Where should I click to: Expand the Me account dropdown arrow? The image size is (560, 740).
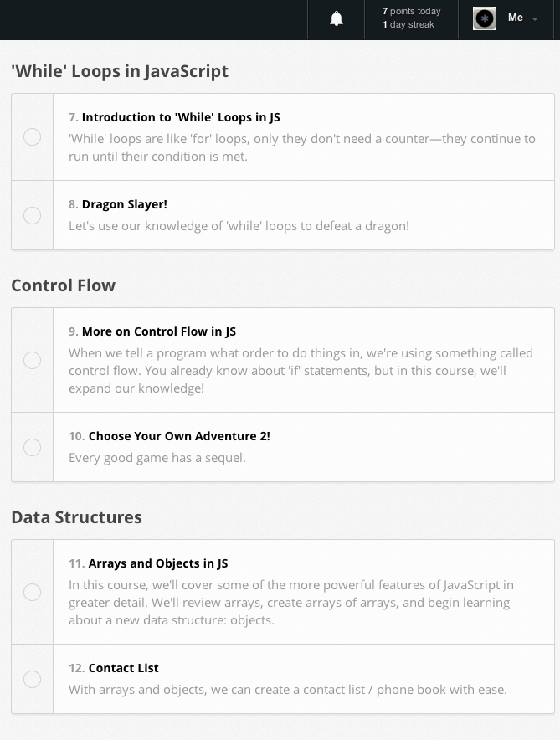[x=535, y=19]
